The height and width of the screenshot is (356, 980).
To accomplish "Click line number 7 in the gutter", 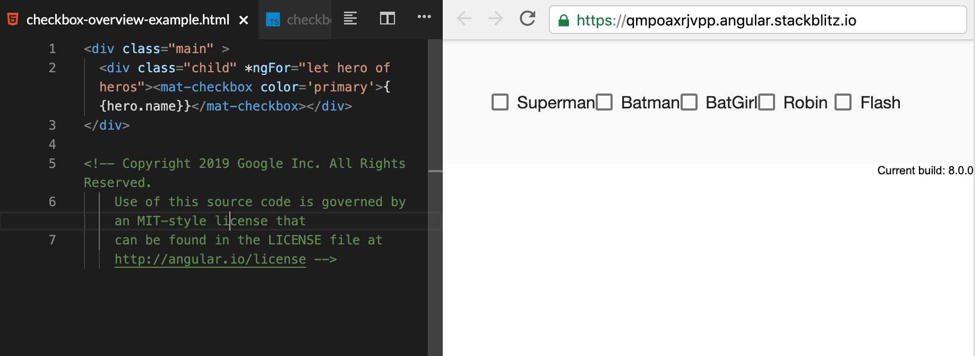I will 52,240.
